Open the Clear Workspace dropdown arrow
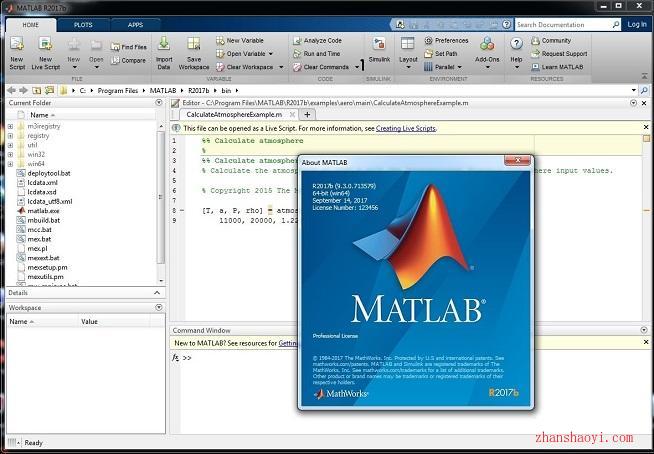The image size is (654, 454). pos(281,67)
